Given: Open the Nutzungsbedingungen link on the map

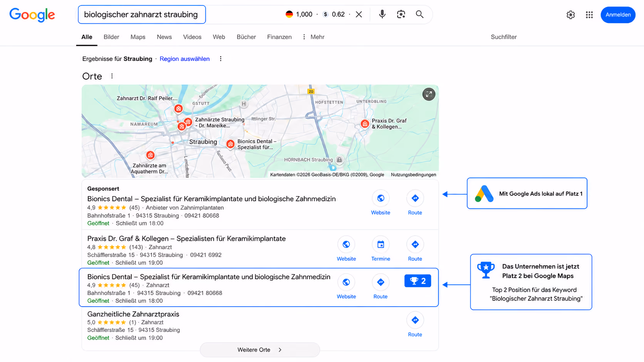Looking at the screenshot, I should [x=413, y=175].
